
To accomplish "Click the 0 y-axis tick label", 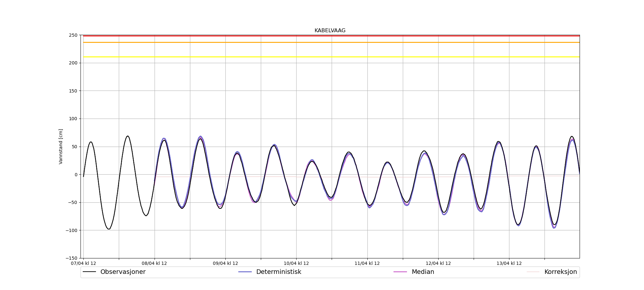I will [x=76, y=175].
